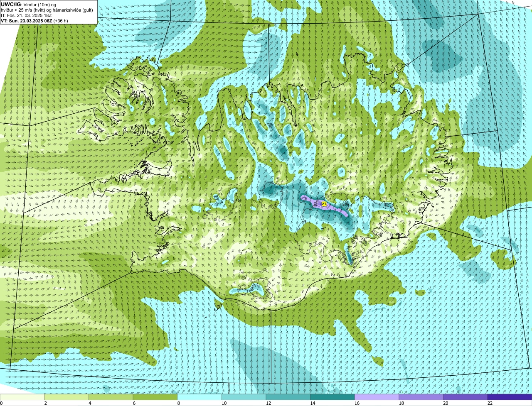Click the dark teal 14–16 legend swatch
The width and height of the screenshot is (532, 406).
coord(332,397)
